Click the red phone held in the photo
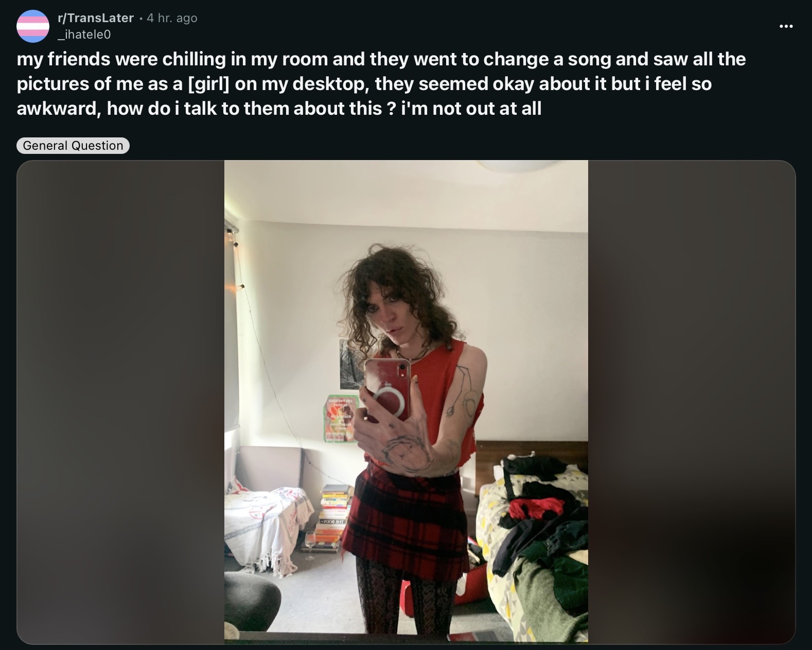 pos(387,389)
